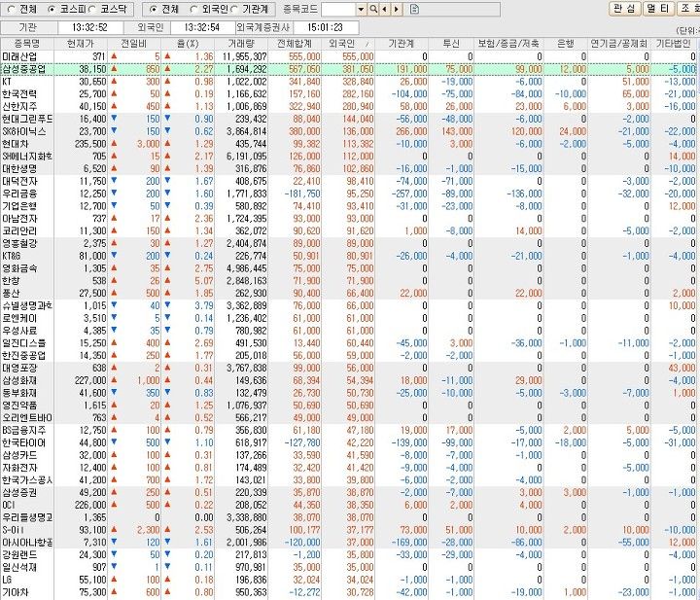Select the highlighted 삼성중공업 row
The image size is (700, 600).
click(348, 69)
